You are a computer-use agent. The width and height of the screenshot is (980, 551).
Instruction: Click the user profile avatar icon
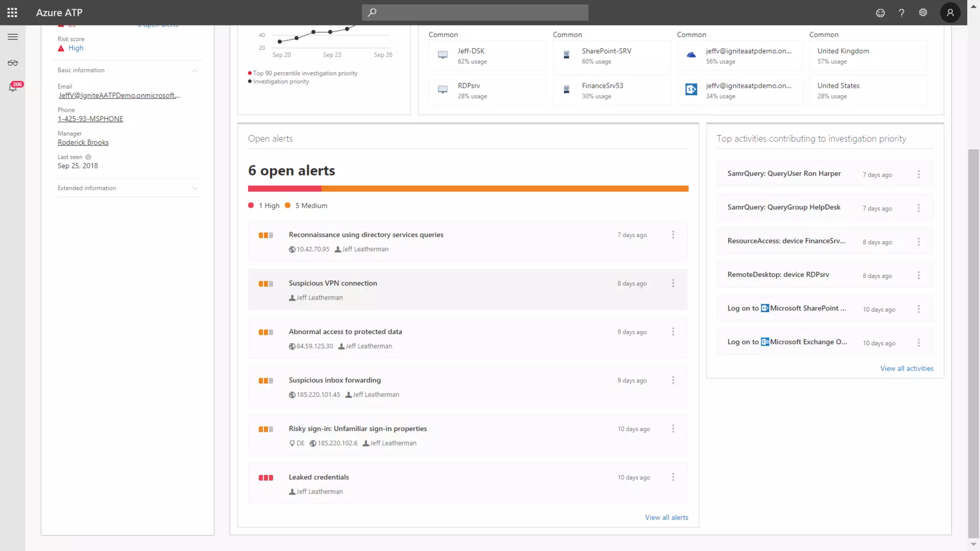coord(950,12)
